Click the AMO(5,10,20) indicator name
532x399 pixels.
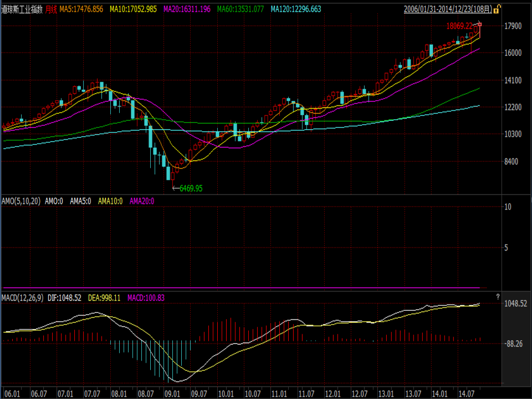(x=21, y=201)
